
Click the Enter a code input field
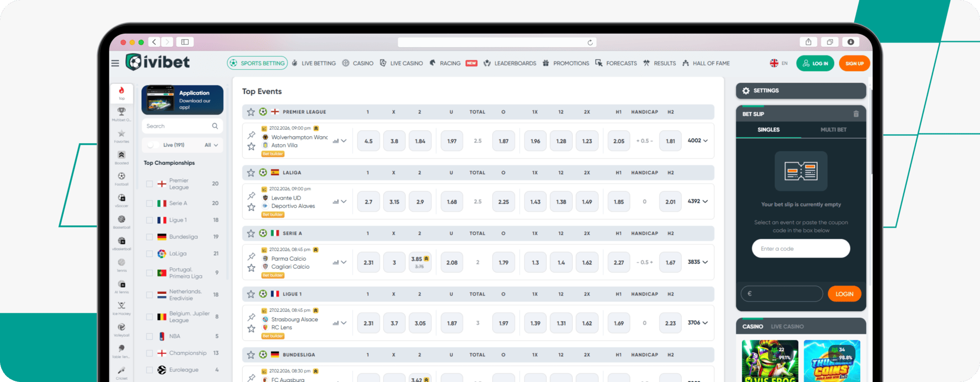pos(801,249)
